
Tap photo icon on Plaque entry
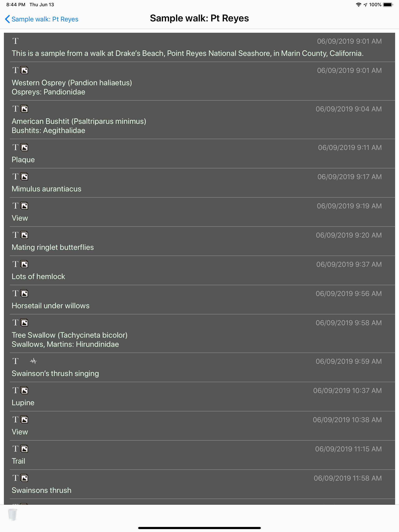point(24,147)
